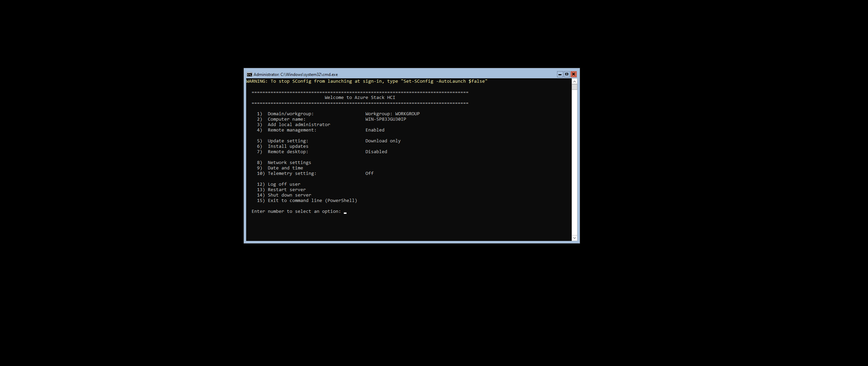Click the 'Domain/workgroup:' option line

(x=285, y=114)
